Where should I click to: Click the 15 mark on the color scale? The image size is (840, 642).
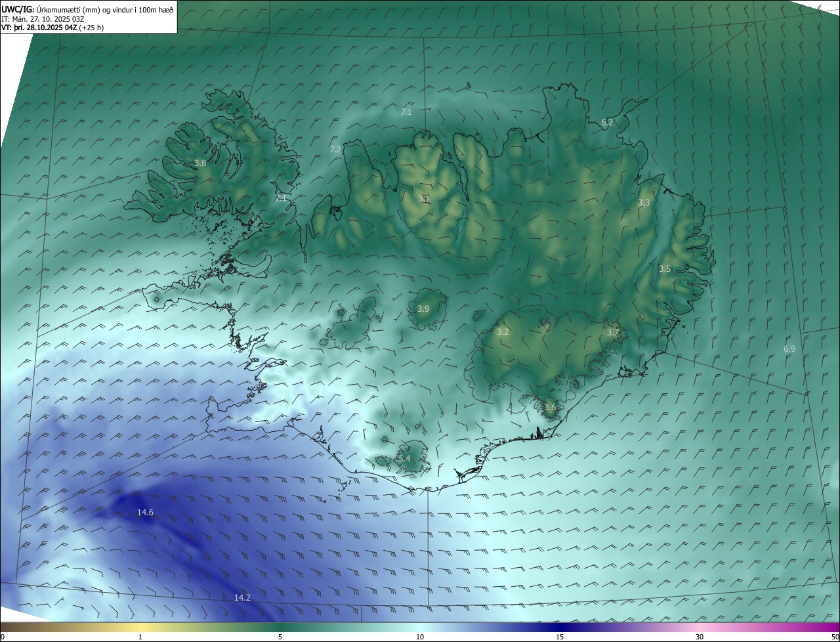pyautogui.click(x=560, y=637)
